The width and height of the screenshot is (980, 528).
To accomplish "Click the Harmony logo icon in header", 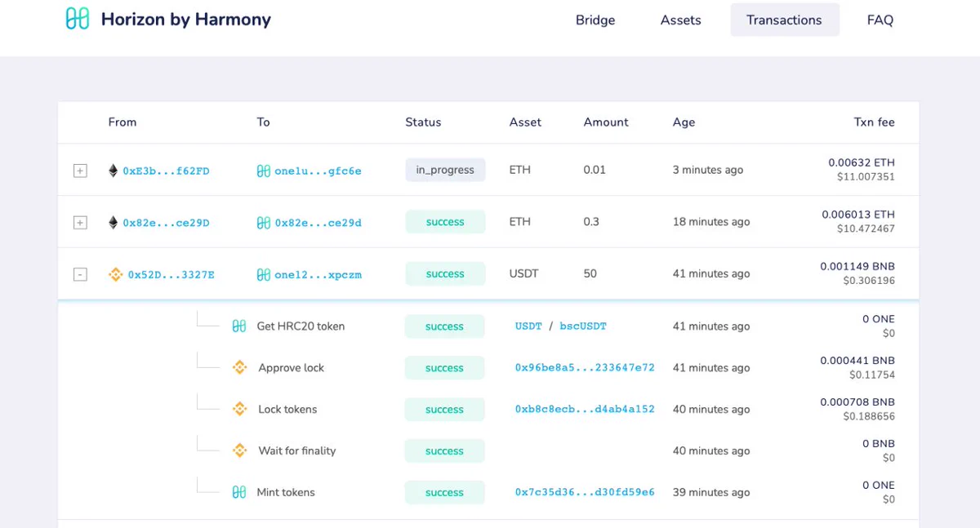I will [x=77, y=19].
